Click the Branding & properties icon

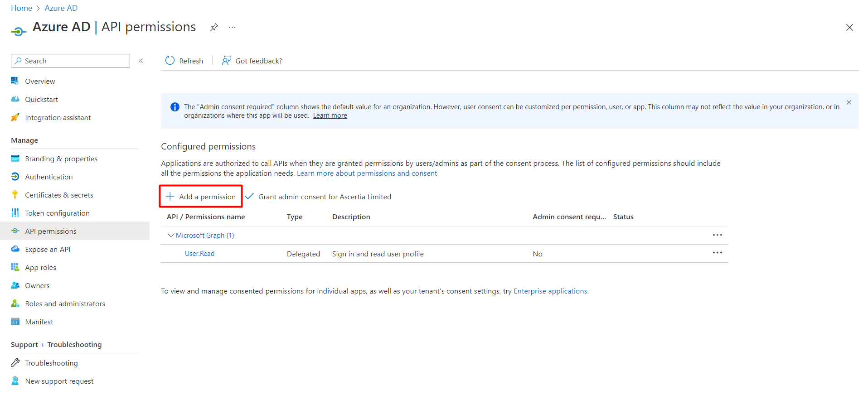(15, 159)
